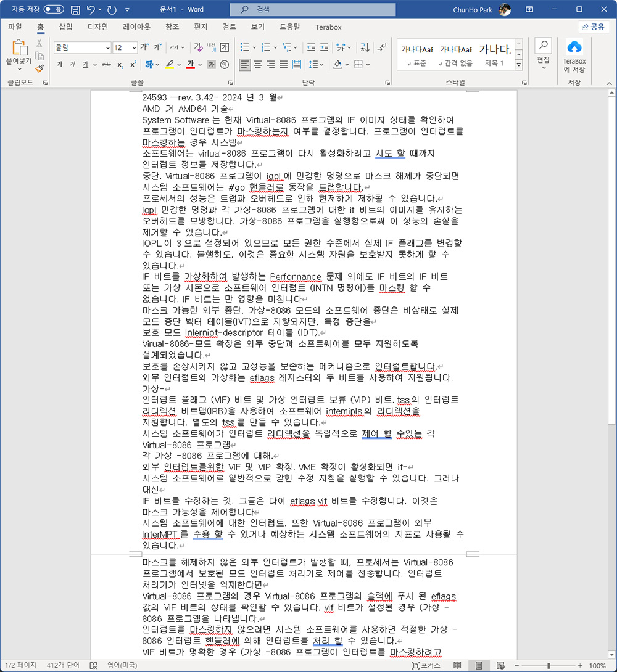
Task: Open the font size dropdown
Action: pyautogui.click(x=134, y=47)
